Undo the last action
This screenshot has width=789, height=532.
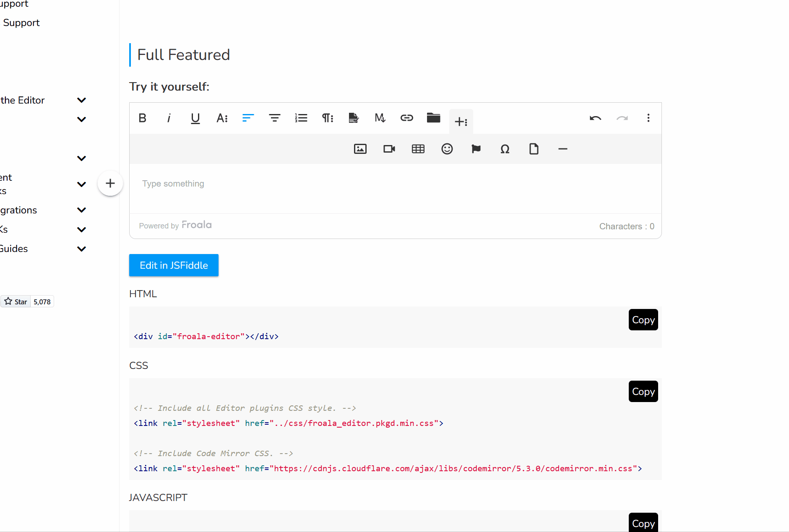596,118
